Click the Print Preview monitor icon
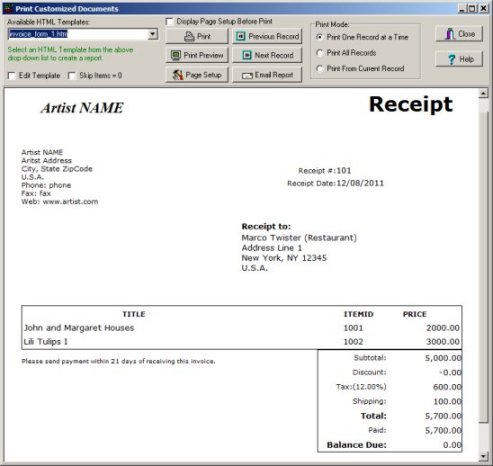This screenshot has height=466, width=493. pos(176,55)
